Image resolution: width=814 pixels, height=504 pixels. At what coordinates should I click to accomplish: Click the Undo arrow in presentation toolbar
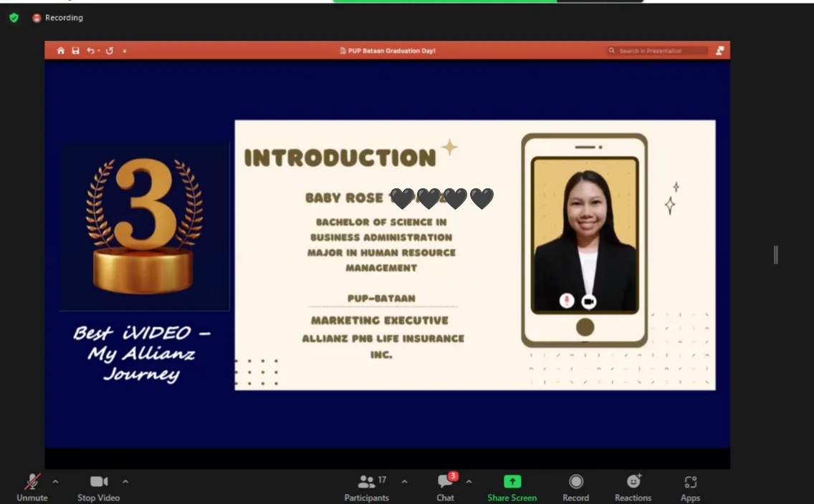[91, 50]
